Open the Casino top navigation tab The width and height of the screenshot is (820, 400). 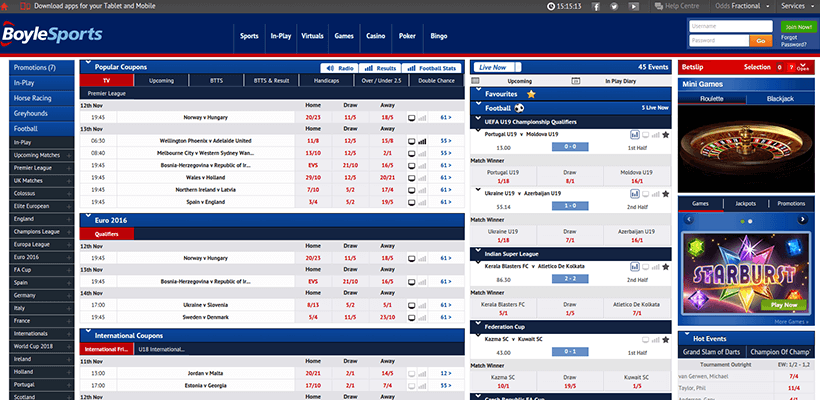375,36
